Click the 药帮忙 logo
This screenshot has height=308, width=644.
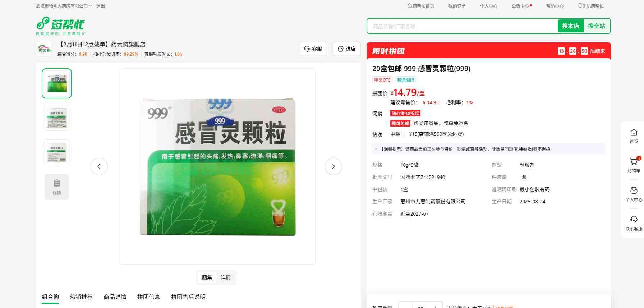coord(60,26)
